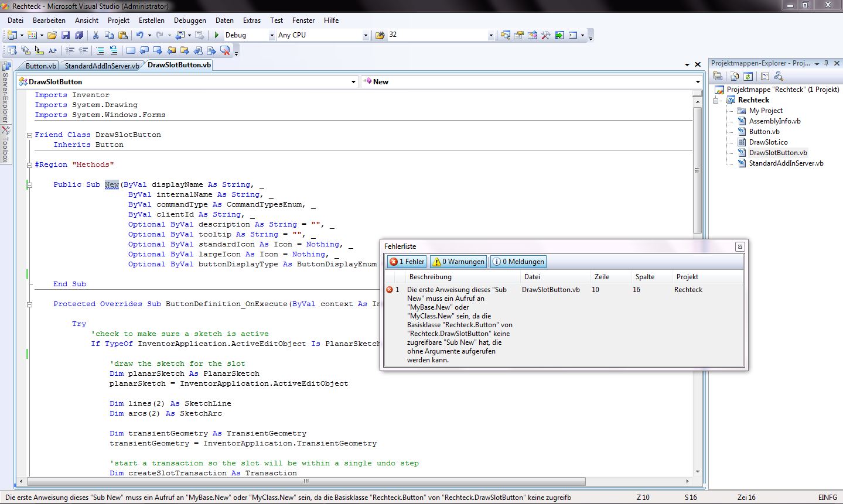This screenshot has width=843, height=504.
Task: Open the Toolbox via hammer and wrench icon
Action: [545, 35]
